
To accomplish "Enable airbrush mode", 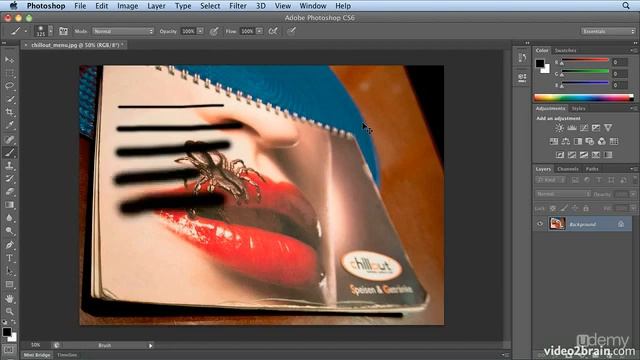I will [273, 31].
